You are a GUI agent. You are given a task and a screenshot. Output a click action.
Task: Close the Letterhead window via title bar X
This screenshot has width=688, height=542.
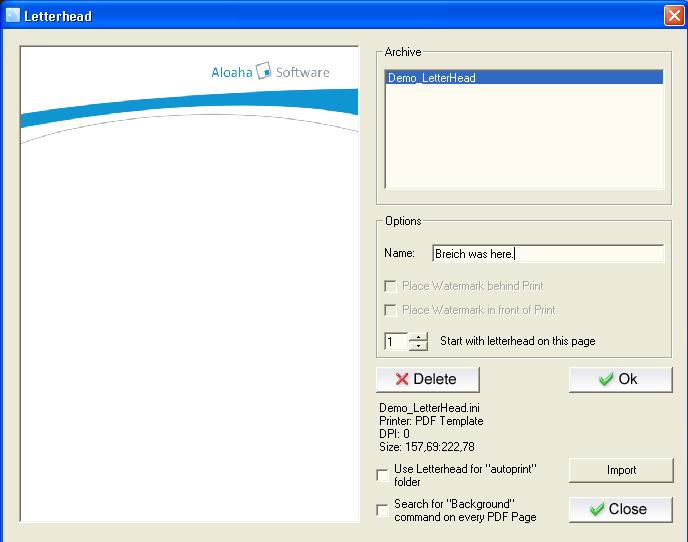[x=674, y=16]
